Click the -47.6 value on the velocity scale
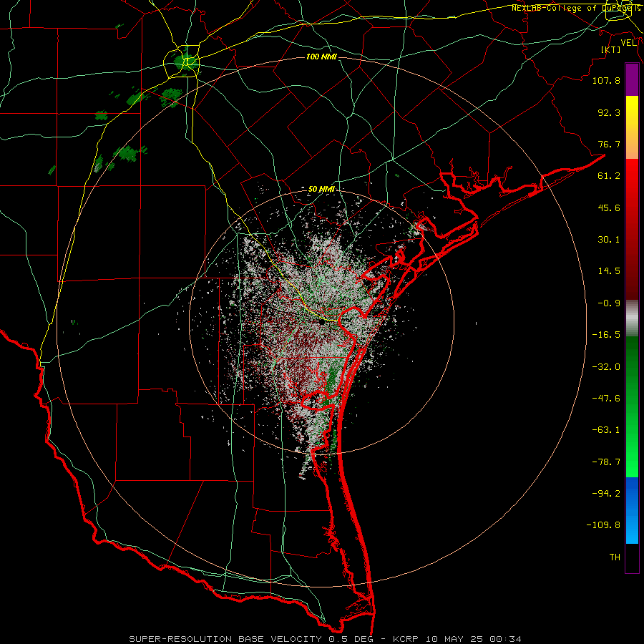The image size is (644, 644). 606,399
